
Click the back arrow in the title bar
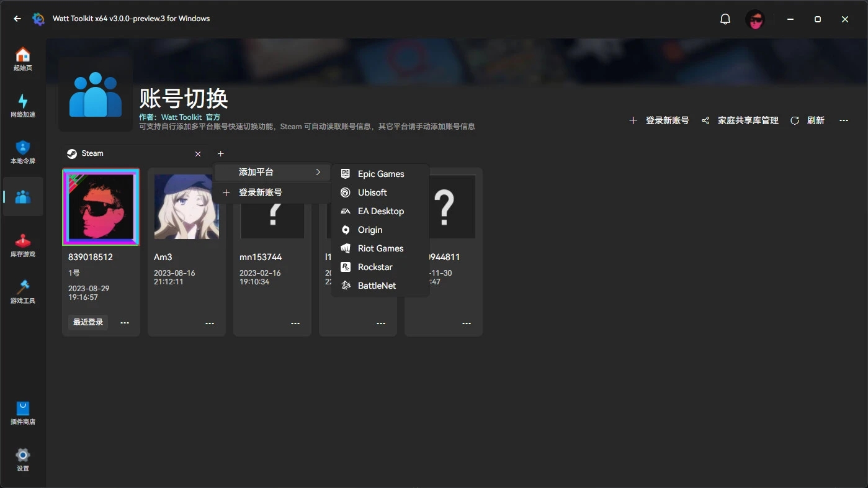(x=17, y=19)
